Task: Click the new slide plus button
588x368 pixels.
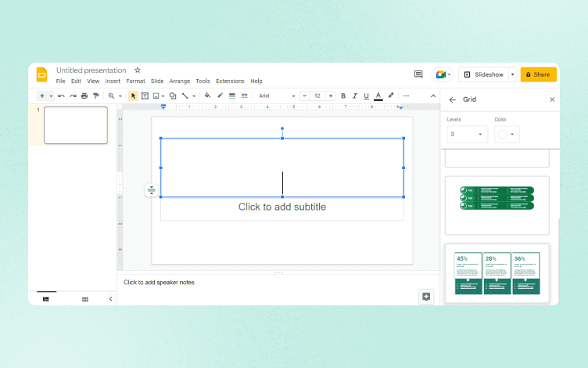Action: [x=42, y=96]
